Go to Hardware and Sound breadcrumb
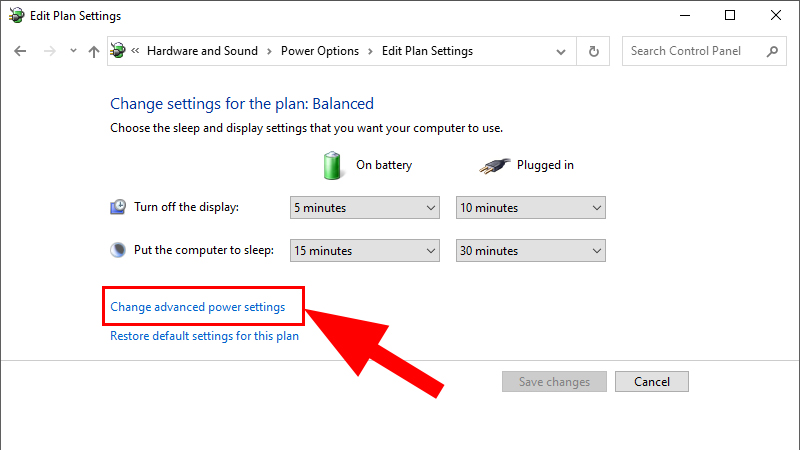The image size is (800, 450). [x=202, y=51]
